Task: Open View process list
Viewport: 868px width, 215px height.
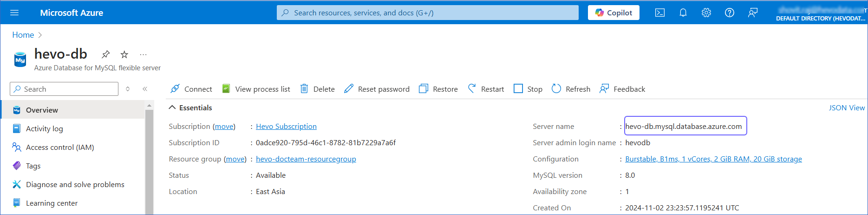Action: (256, 89)
